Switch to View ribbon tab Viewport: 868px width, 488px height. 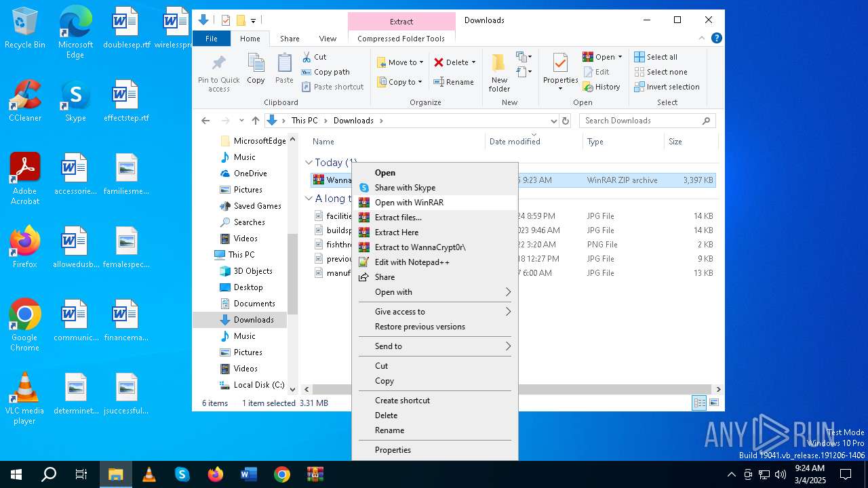click(328, 39)
